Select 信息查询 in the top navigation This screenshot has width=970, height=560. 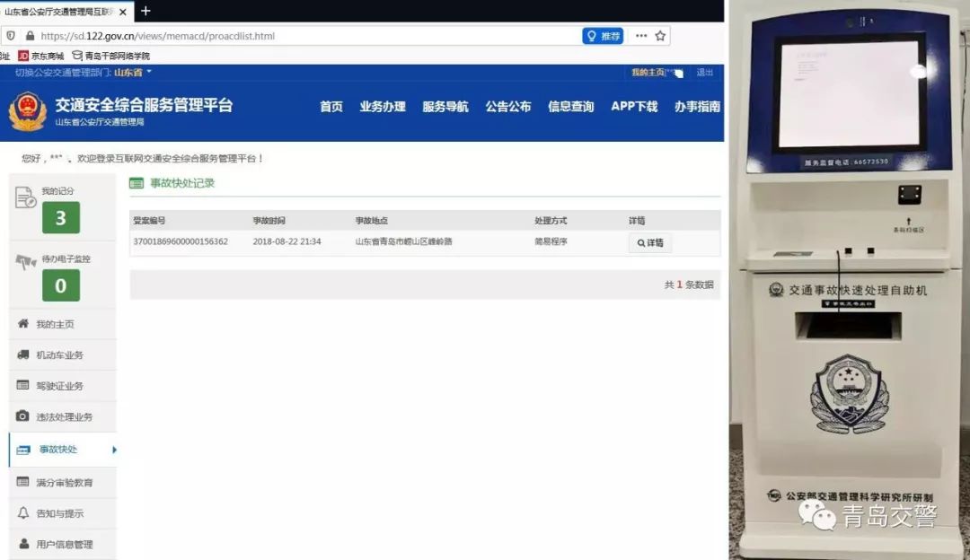pos(570,106)
